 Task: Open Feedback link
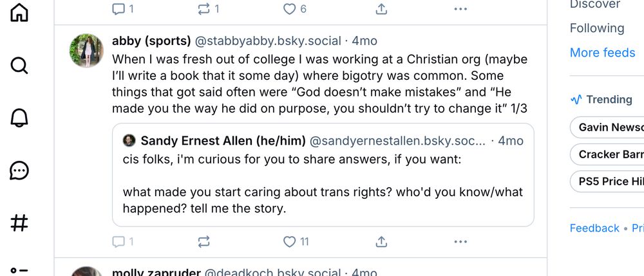594,228
